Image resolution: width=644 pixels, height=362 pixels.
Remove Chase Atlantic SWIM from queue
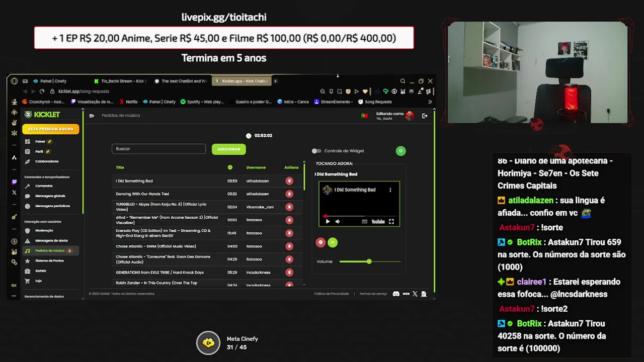click(x=289, y=246)
